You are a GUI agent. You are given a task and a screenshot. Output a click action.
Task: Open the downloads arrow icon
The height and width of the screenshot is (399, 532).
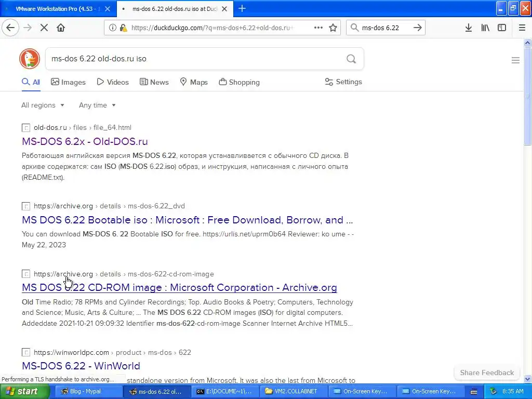coord(469,28)
